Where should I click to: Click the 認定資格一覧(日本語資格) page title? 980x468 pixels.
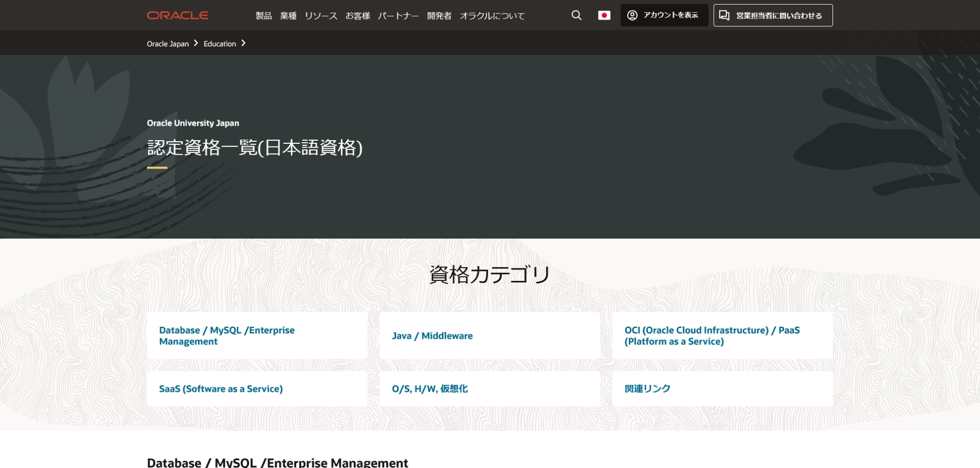coord(255,148)
